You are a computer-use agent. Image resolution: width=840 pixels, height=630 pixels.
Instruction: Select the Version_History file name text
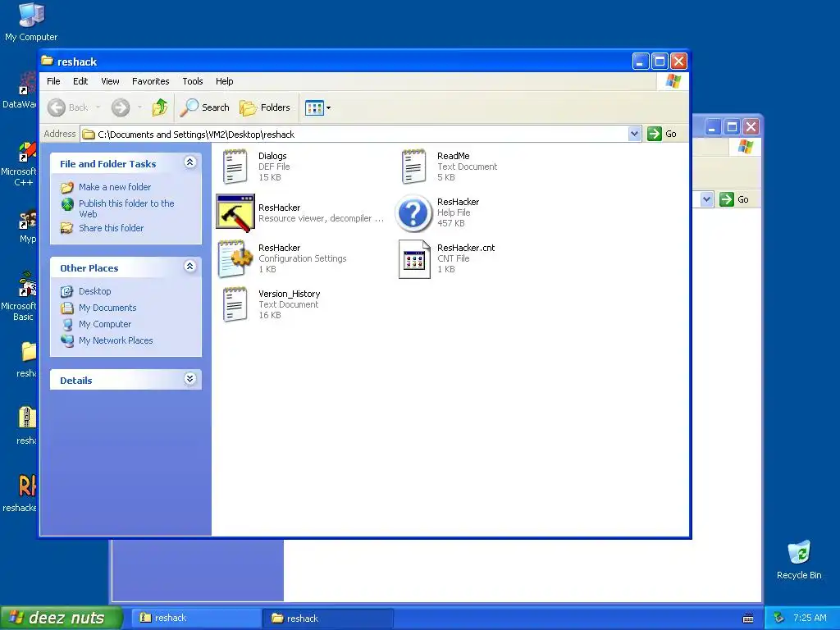click(x=290, y=294)
